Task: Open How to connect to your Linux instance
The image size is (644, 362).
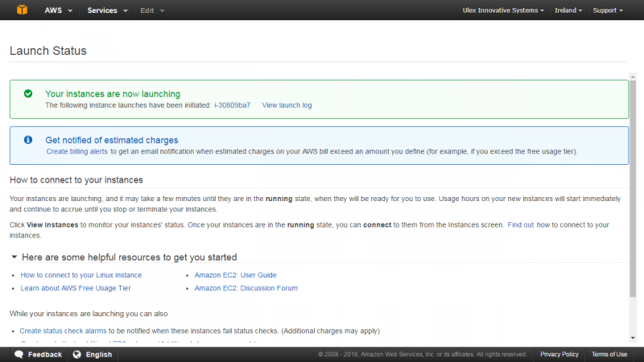Action: (81, 275)
